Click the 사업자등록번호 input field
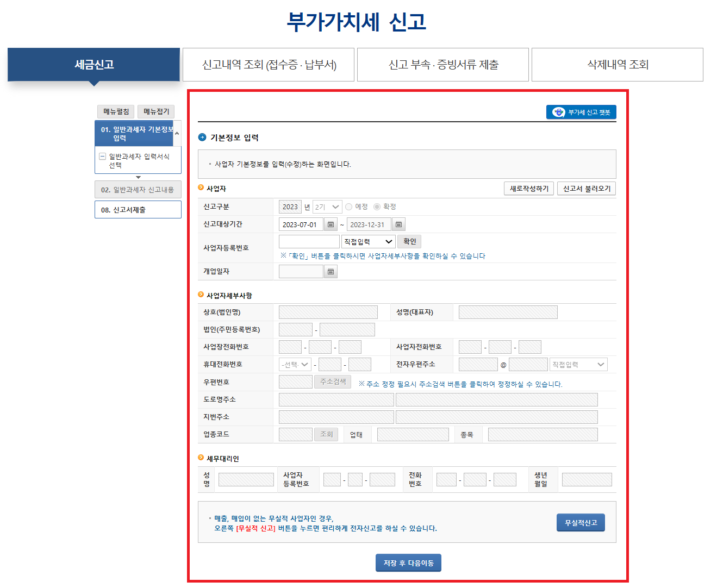This screenshot has height=588, width=717. coord(309,241)
